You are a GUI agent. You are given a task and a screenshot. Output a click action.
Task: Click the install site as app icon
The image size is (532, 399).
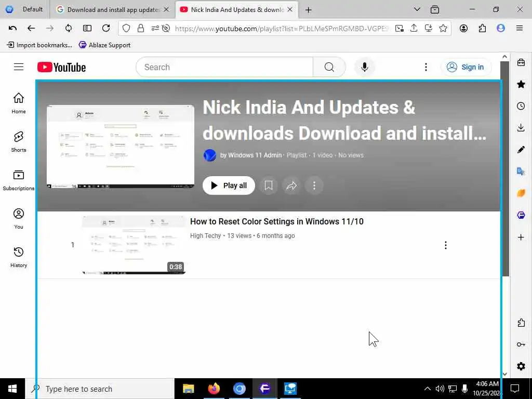coord(429,28)
